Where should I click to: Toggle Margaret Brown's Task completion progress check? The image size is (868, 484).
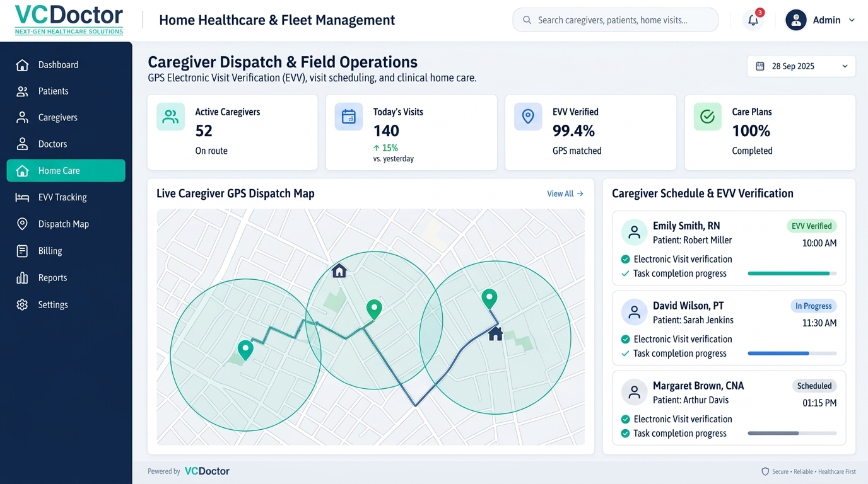tap(625, 434)
